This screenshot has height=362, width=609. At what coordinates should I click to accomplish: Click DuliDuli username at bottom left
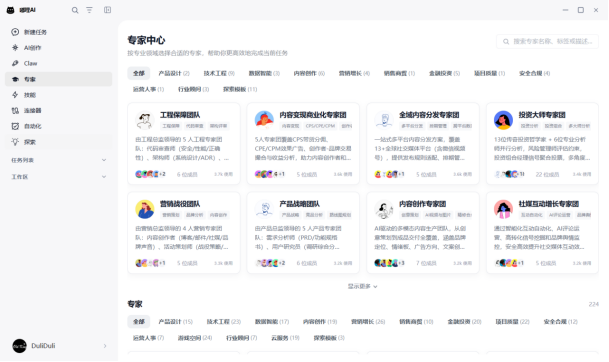[43, 346]
